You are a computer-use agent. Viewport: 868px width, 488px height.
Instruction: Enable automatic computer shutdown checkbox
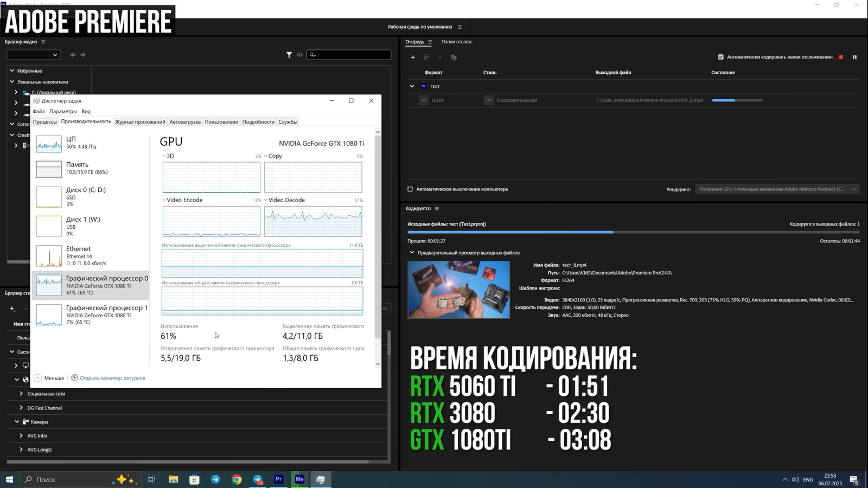point(410,189)
